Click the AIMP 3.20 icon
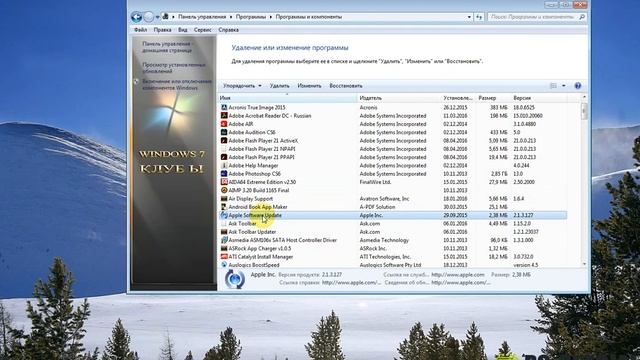Viewport: 640px width, 360px height. [224, 190]
